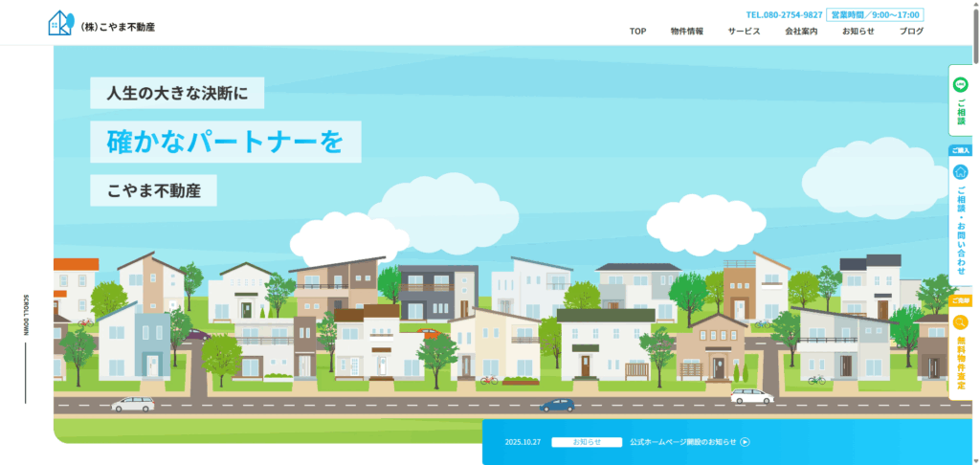Open the ブログ navigation link
Viewport: 980px width, 465px height.
tap(911, 32)
